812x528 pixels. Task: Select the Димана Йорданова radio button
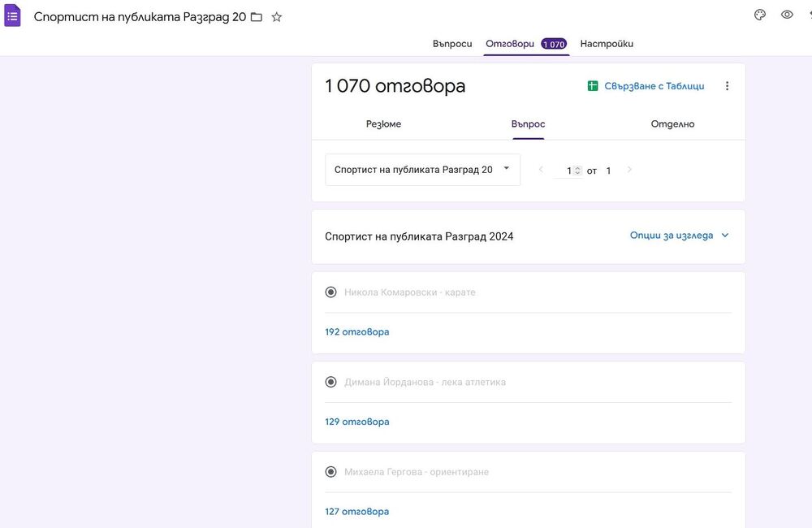click(330, 382)
